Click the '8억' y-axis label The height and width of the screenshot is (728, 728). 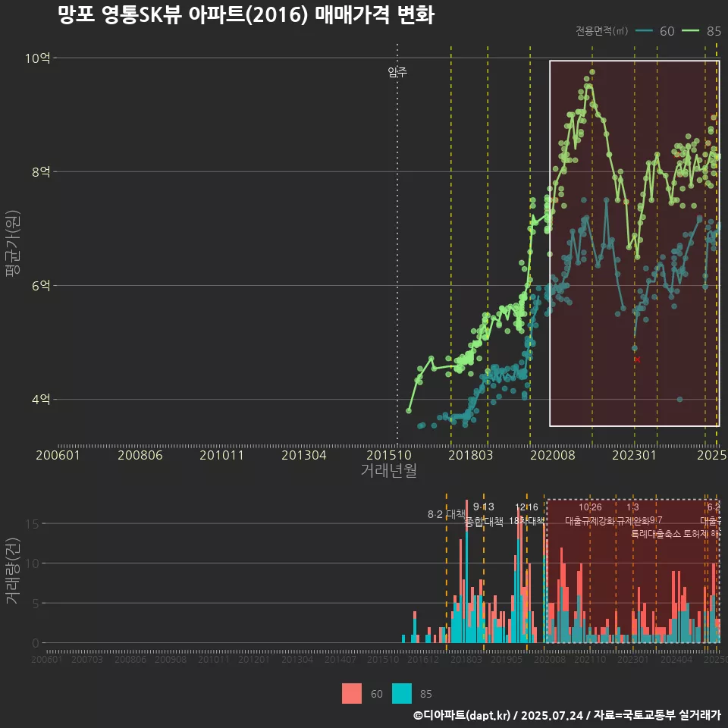pos(41,172)
